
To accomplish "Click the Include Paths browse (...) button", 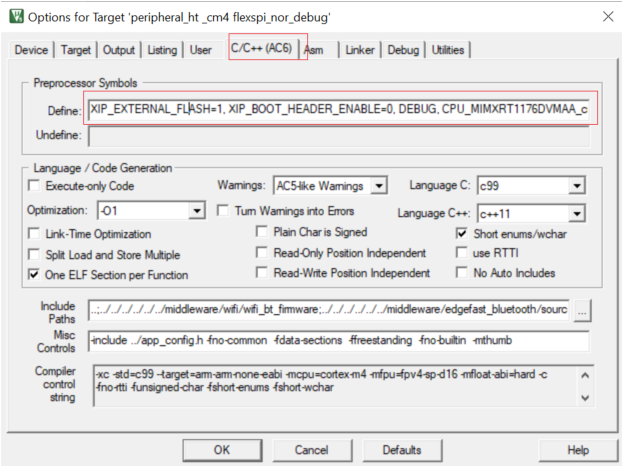I will pos(582,310).
